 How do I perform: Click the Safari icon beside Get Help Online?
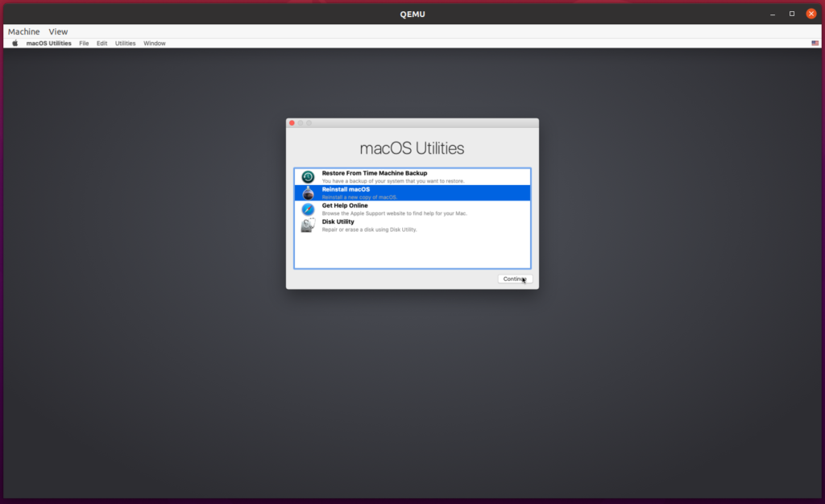click(309, 208)
